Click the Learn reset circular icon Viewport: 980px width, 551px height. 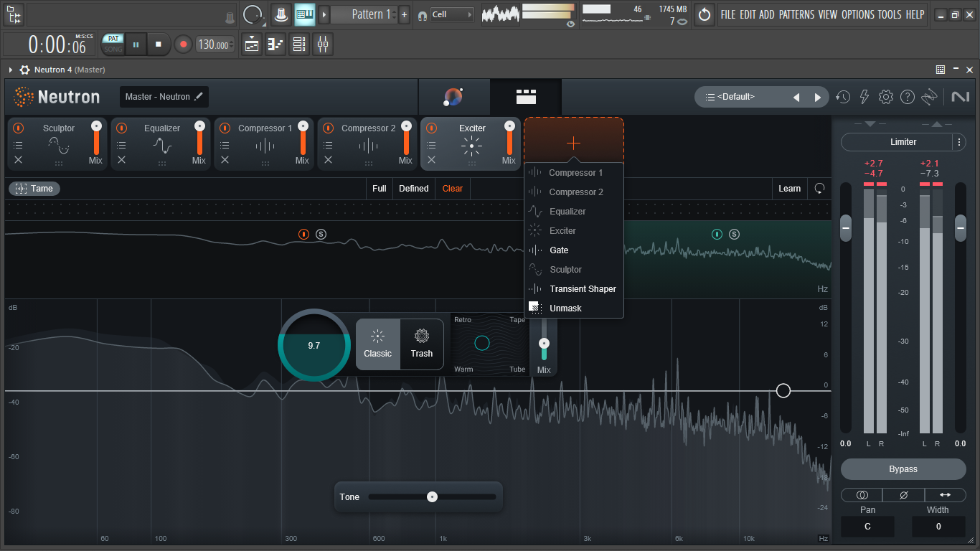(x=819, y=189)
